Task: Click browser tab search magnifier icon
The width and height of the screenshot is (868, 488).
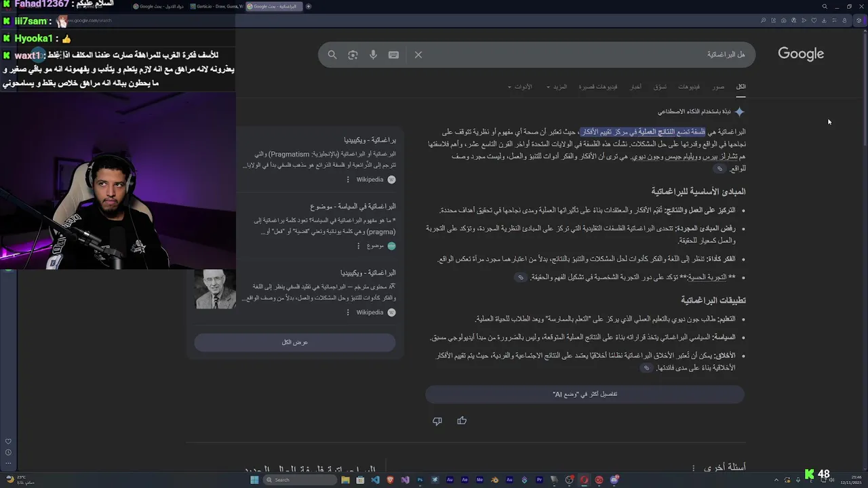Action: pyautogui.click(x=825, y=7)
